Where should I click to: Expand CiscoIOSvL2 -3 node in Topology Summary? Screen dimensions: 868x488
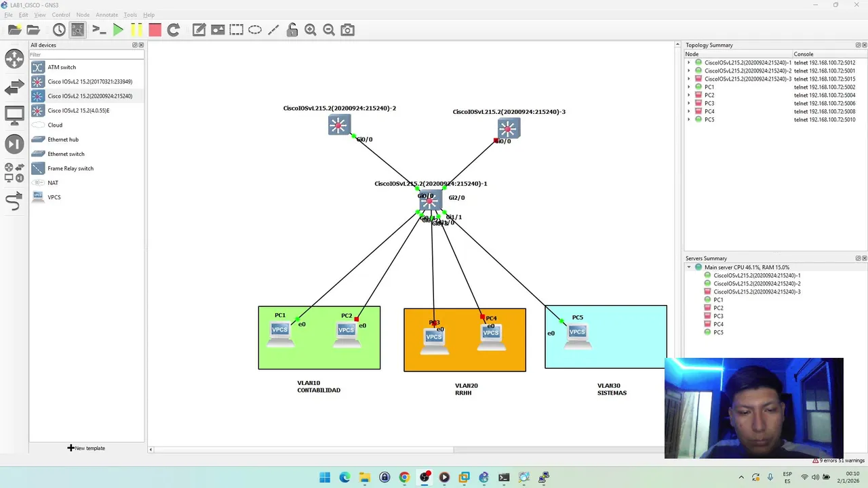coord(689,79)
